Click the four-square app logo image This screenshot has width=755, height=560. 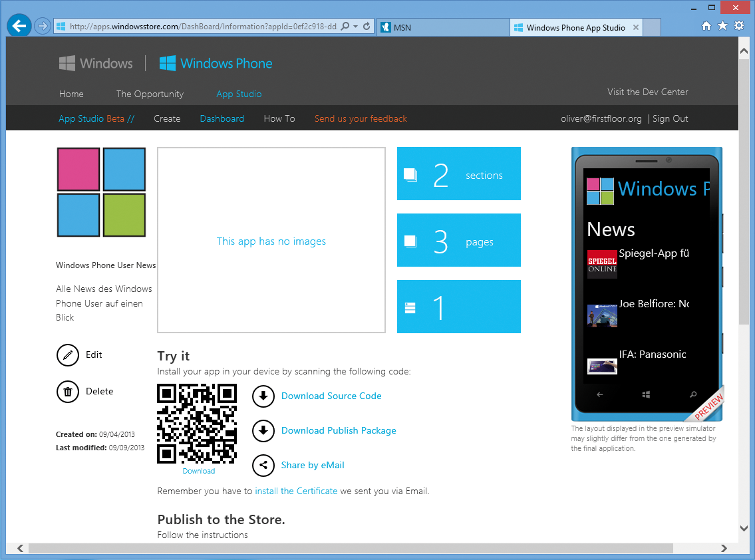[101, 192]
